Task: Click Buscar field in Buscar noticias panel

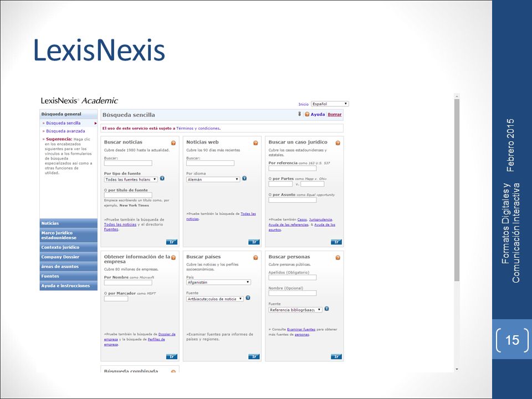Action: 128,163
